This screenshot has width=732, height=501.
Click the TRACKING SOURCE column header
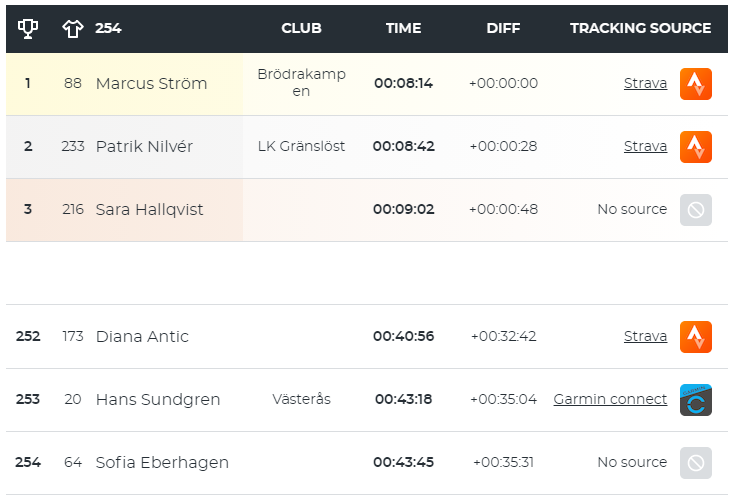(x=640, y=28)
